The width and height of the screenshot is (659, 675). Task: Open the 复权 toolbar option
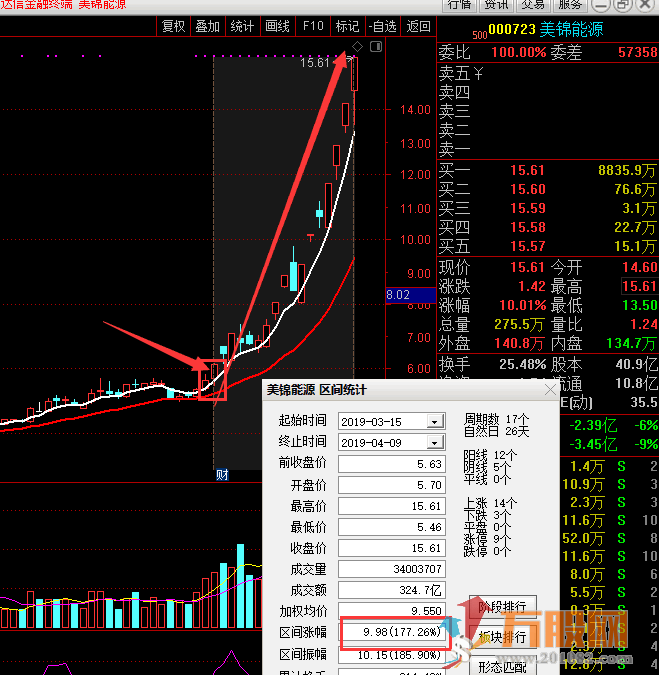[x=173, y=26]
